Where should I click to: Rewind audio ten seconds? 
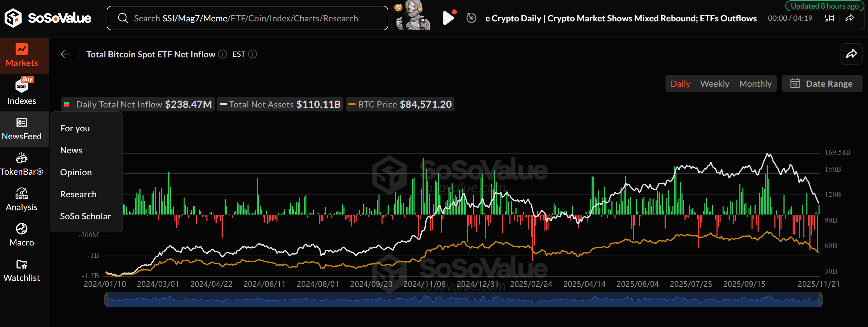pos(471,18)
